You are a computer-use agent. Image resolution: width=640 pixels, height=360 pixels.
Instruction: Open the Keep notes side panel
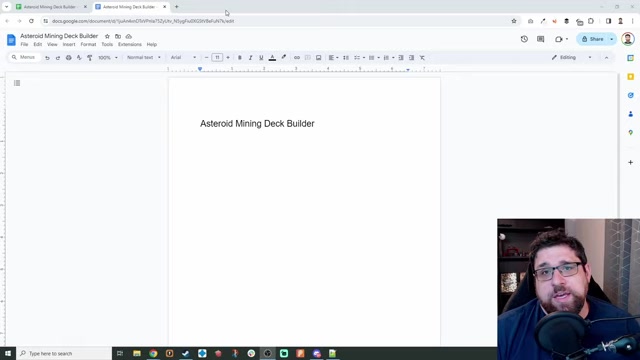point(631,77)
